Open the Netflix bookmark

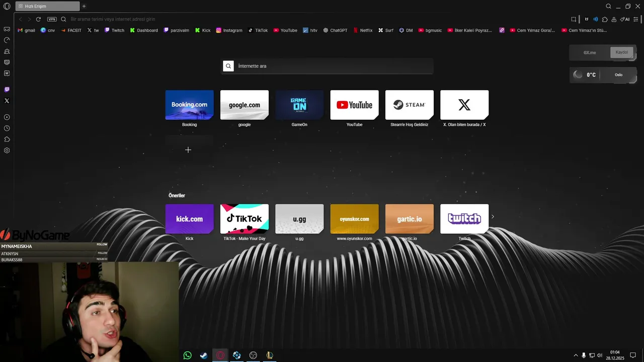point(363,30)
